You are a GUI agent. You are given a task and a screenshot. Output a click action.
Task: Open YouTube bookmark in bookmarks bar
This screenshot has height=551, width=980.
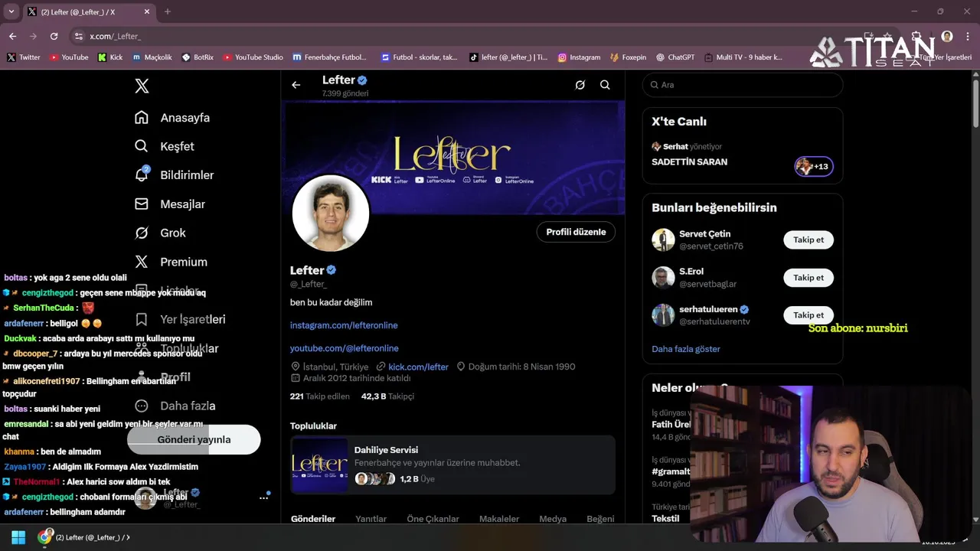pyautogui.click(x=69, y=57)
